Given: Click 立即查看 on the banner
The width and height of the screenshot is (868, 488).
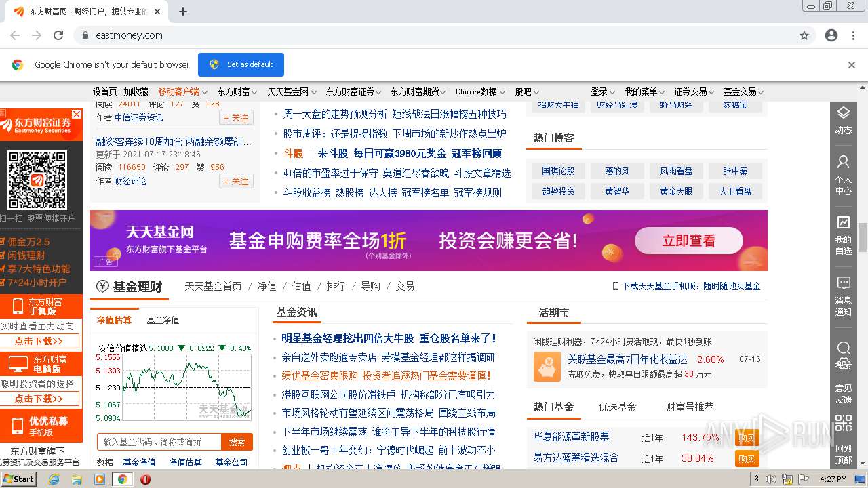Looking at the screenshot, I should click(x=688, y=241).
